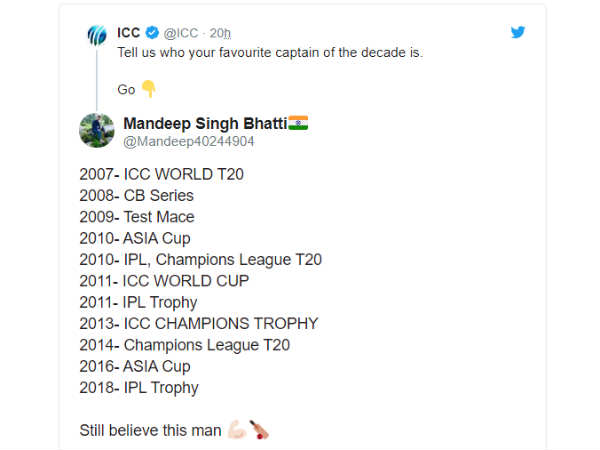Click the pointing-down hand emoji

(x=148, y=89)
